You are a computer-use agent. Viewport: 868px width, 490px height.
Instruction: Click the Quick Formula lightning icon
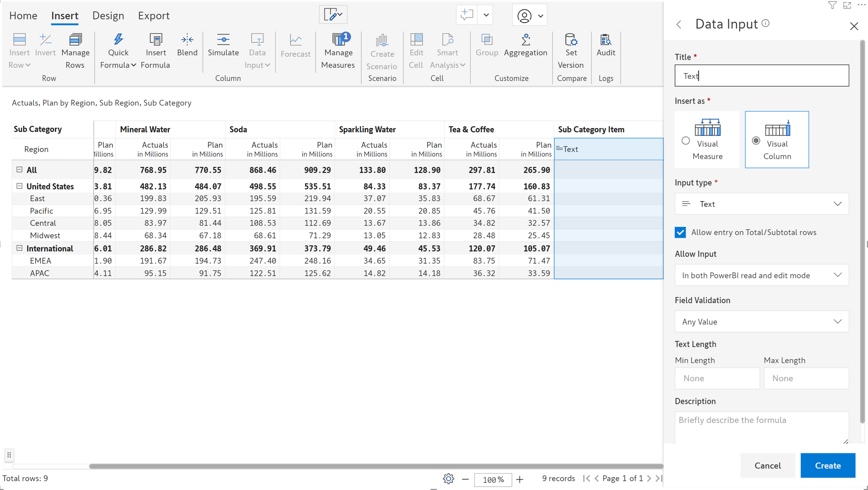pyautogui.click(x=118, y=40)
